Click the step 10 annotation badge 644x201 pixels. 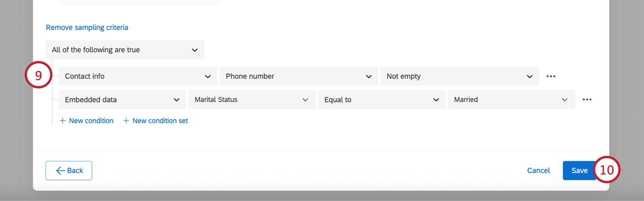(x=606, y=170)
